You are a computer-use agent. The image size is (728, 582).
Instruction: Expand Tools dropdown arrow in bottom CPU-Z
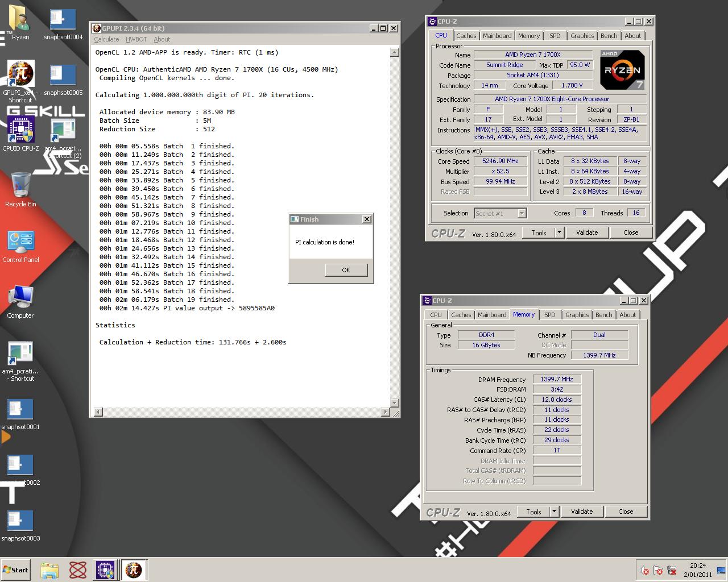point(554,512)
